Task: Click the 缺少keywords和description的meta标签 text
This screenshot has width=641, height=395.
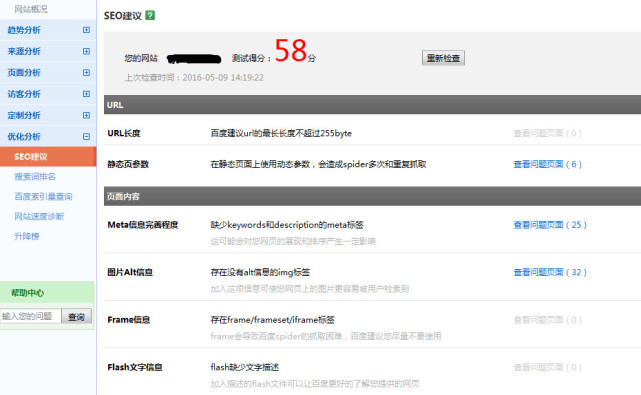Action: 287,224
